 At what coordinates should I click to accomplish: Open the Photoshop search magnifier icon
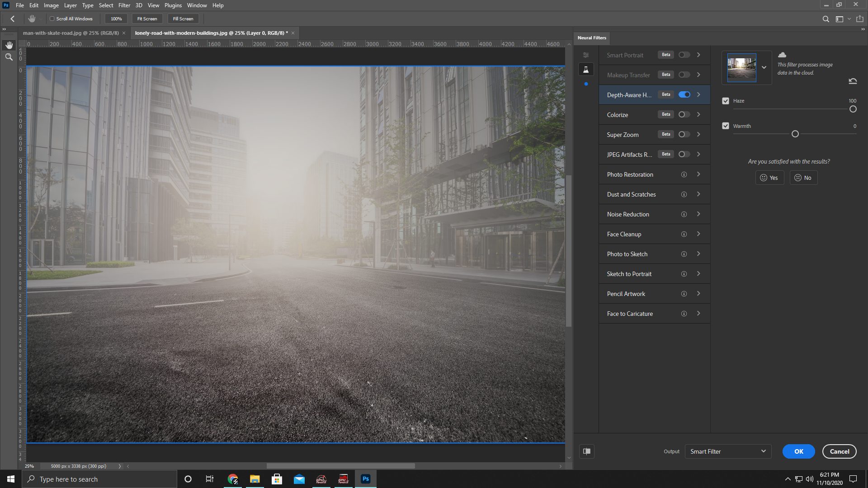(x=826, y=19)
